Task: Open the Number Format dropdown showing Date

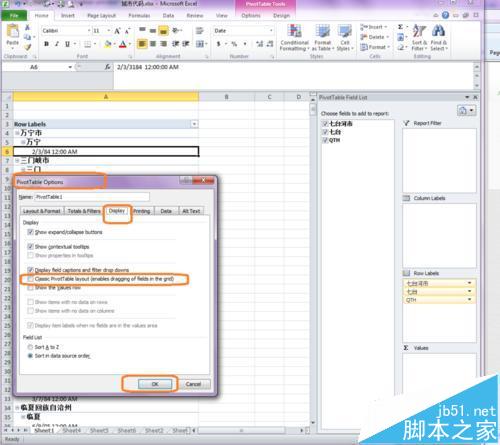Action: [x=271, y=31]
